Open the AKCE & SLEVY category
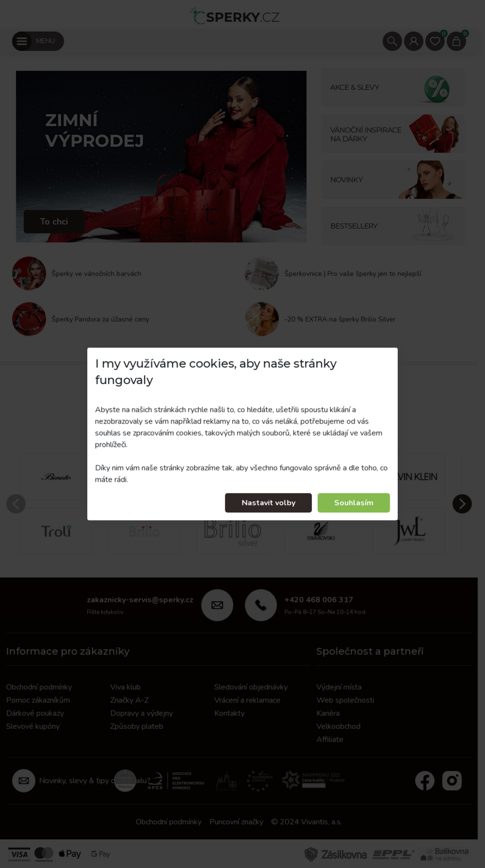The image size is (485, 868). (x=393, y=87)
